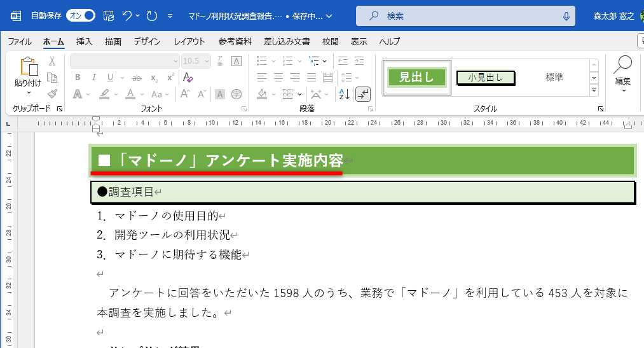644x348 pixels.
Task: Switch to the レイアウト tab
Action: pyautogui.click(x=189, y=41)
